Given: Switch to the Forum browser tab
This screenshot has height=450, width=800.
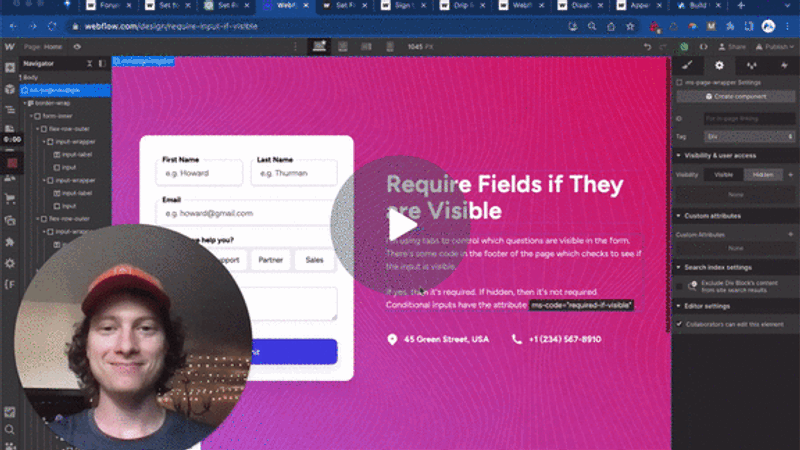Looking at the screenshot, I should (109, 6).
